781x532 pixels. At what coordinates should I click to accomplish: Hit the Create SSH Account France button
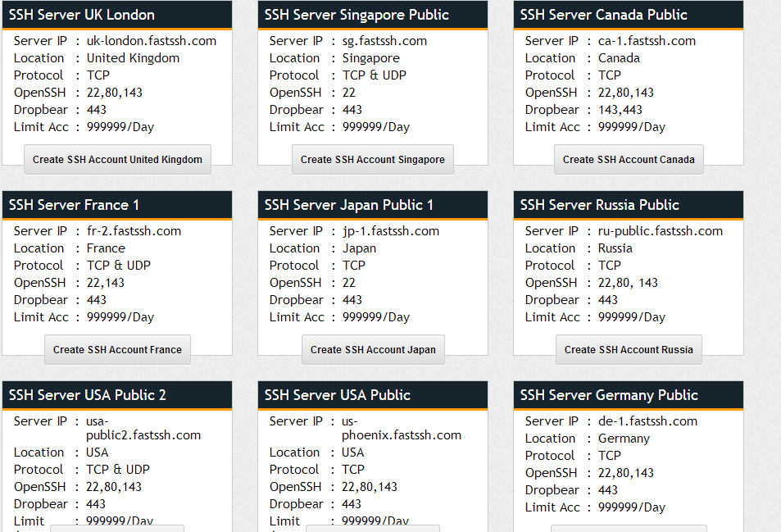[117, 350]
